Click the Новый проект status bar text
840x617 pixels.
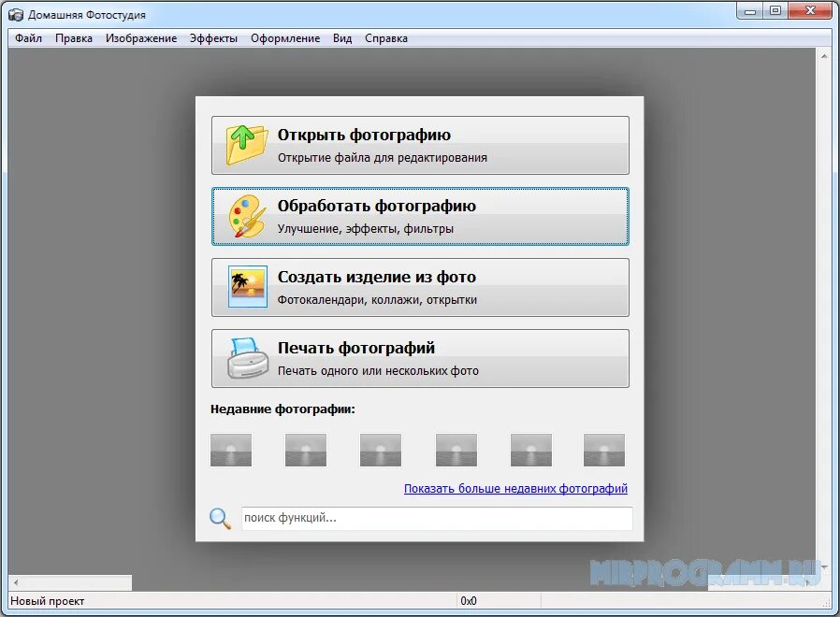(x=48, y=601)
